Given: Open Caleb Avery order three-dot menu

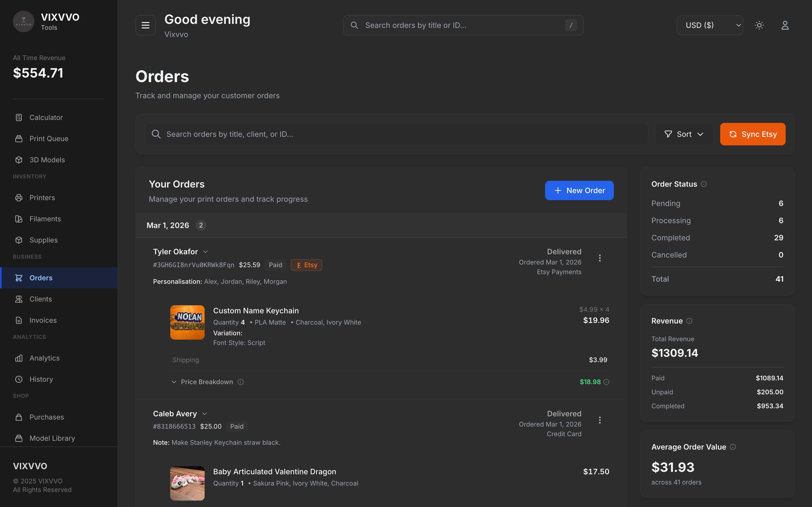Looking at the screenshot, I should click(600, 420).
